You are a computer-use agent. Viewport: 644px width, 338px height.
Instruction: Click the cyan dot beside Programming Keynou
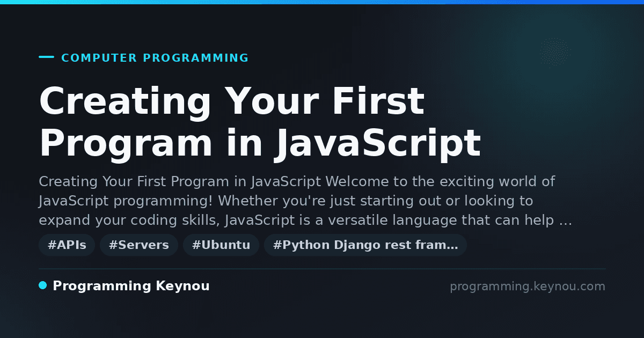[x=43, y=285]
